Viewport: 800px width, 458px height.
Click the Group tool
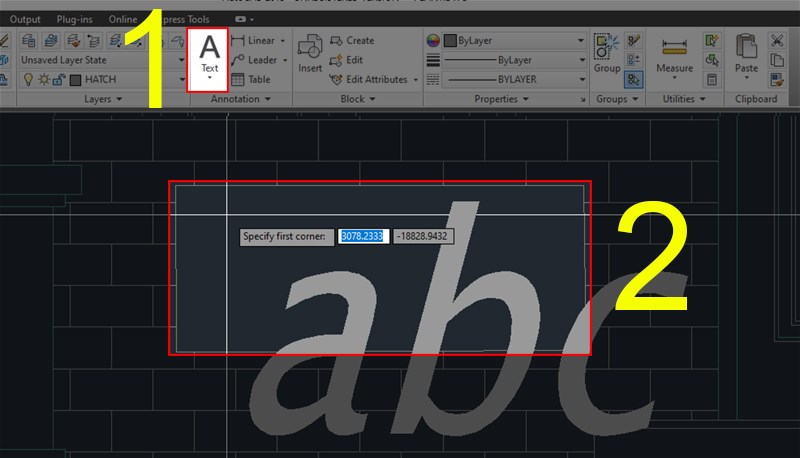point(607,54)
